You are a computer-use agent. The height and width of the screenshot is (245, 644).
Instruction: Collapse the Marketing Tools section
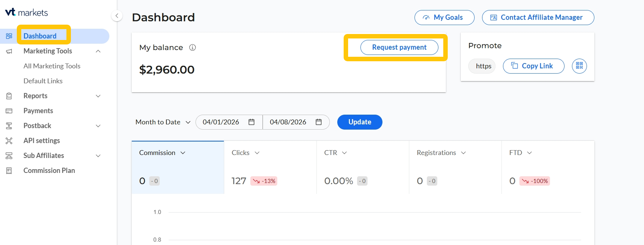(x=98, y=51)
